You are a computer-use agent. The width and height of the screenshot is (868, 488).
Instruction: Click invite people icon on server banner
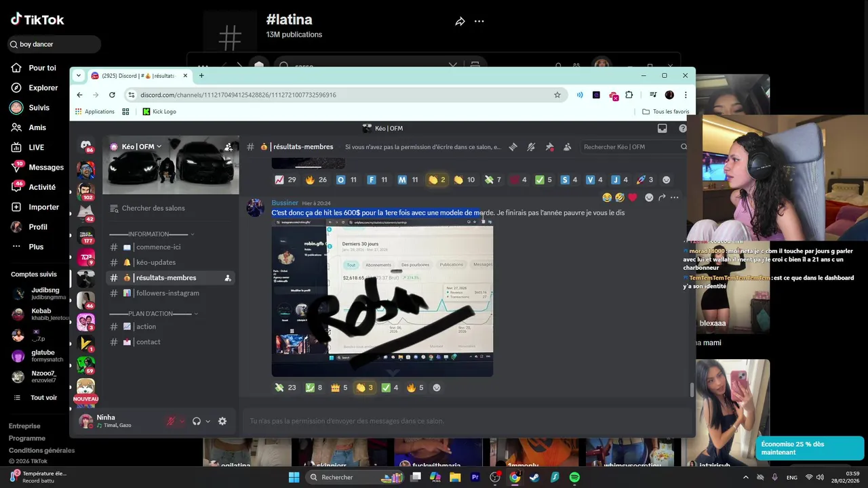(x=229, y=146)
